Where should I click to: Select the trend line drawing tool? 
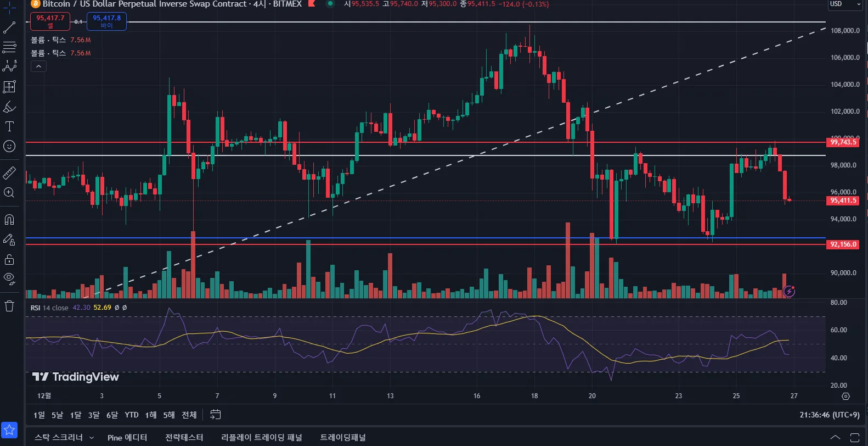pyautogui.click(x=9, y=27)
